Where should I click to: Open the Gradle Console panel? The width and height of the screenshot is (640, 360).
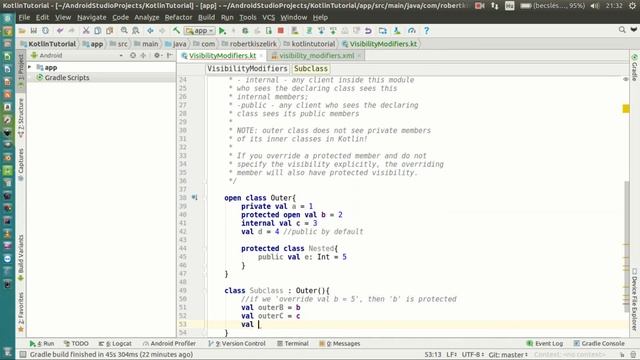point(599,343)
